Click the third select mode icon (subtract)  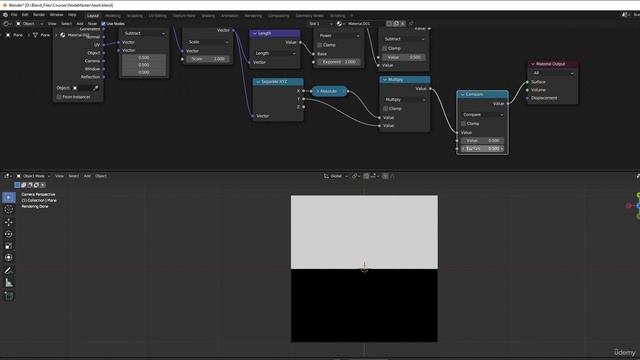click(30, 185)
